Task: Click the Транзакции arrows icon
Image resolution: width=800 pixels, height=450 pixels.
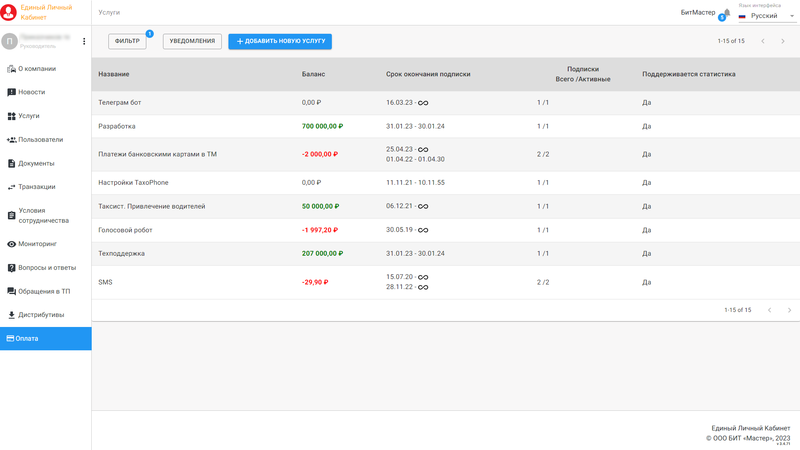Action: (12, 187)
